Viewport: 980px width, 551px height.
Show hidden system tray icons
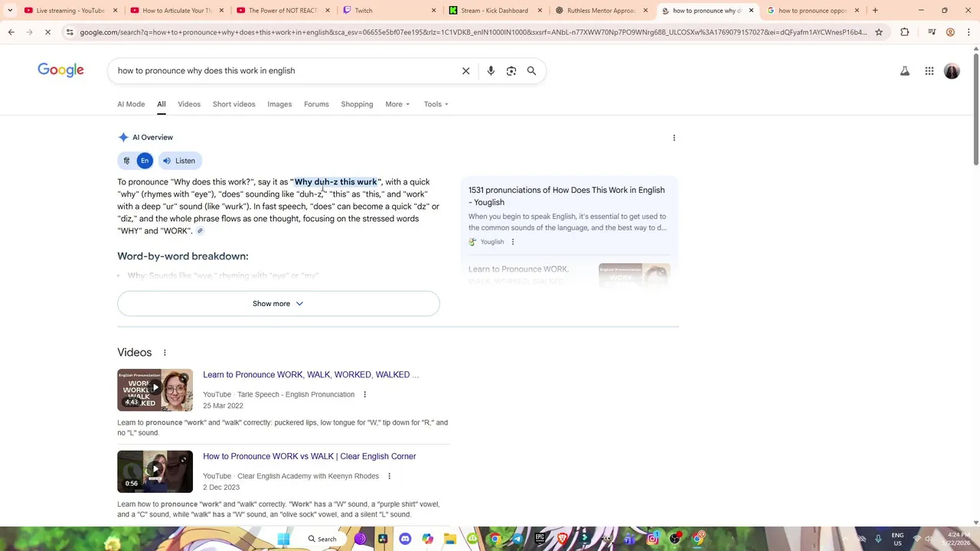point(844,539)
